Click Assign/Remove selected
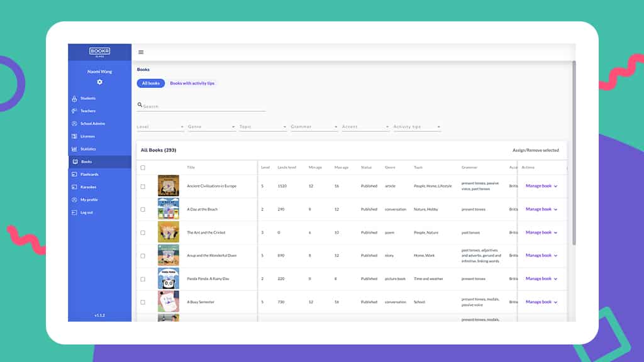The height and width of the screenshot is (362, 644). pos(536,150)
